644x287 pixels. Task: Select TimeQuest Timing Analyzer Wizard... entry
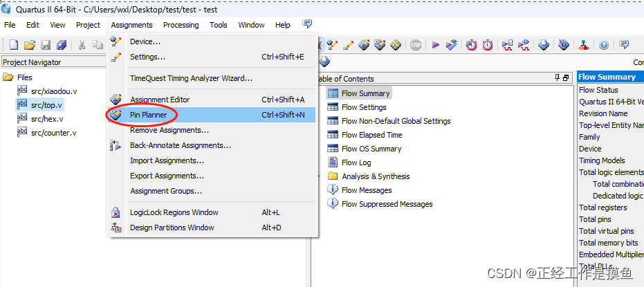coord(212,78)
